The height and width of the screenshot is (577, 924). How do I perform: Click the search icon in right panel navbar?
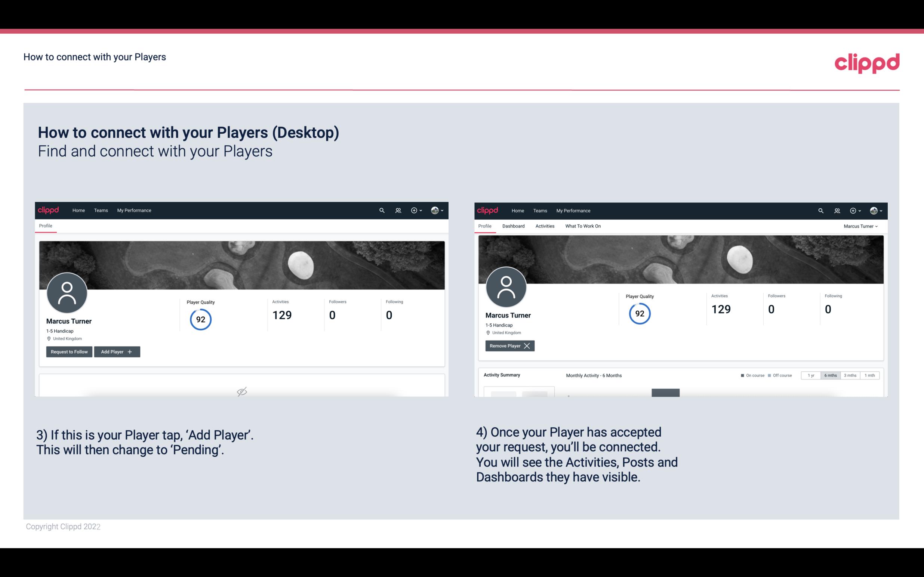click(x=820, y=210)
